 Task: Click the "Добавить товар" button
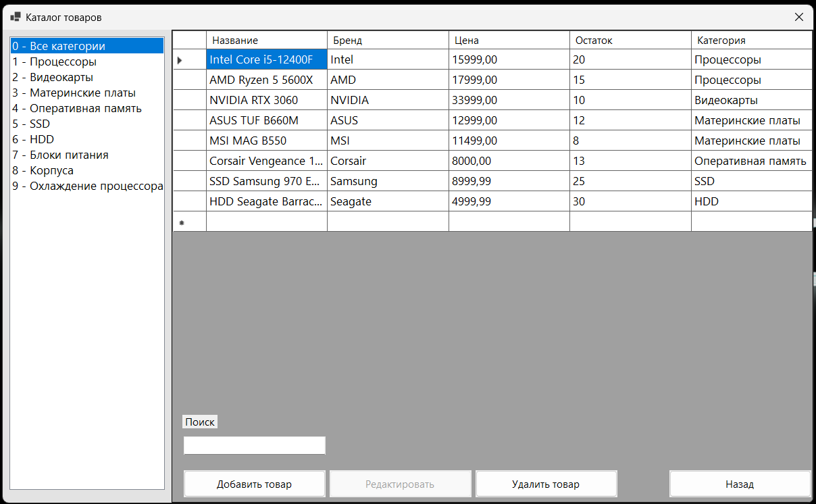[x=254, y=484]
